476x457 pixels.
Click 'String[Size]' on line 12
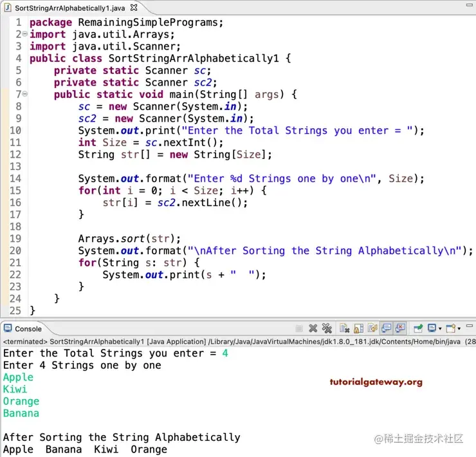[x=230, y=154]
